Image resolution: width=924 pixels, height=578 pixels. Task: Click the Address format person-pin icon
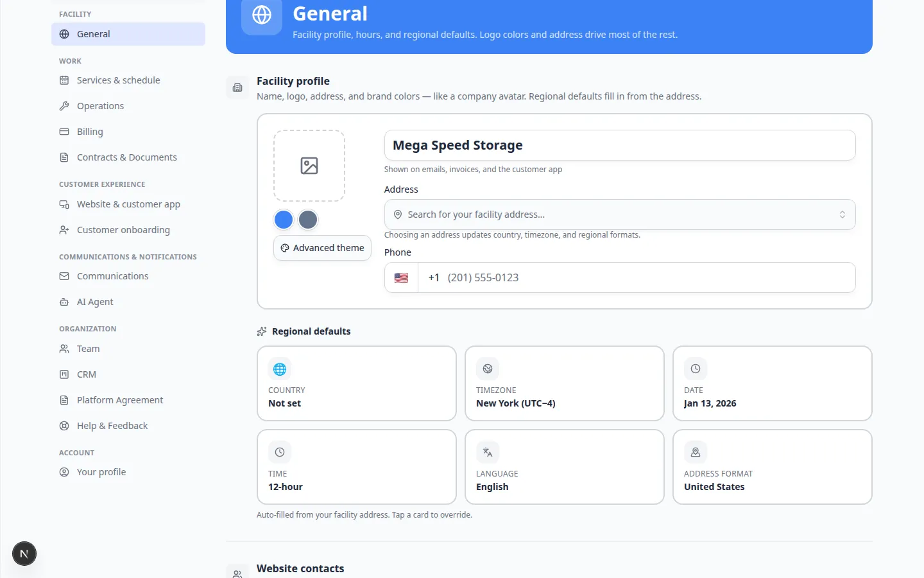coord(696,452)
